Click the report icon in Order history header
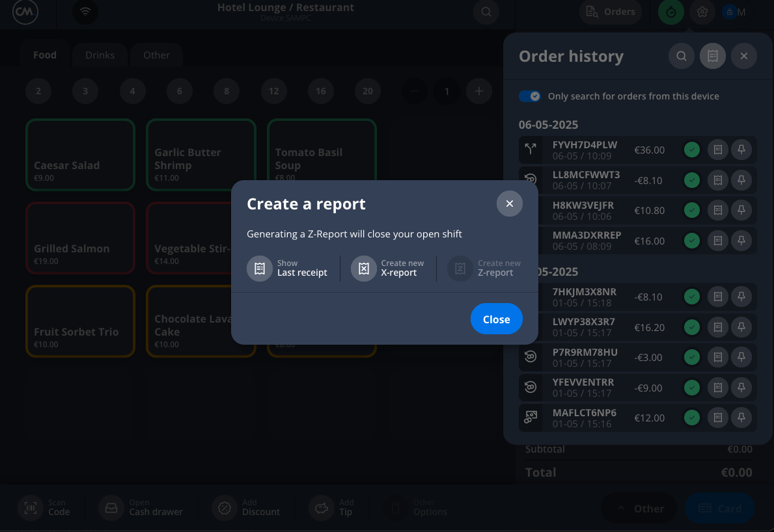The image size is (774, 532). pyautogui.click(x=712, y=56)
